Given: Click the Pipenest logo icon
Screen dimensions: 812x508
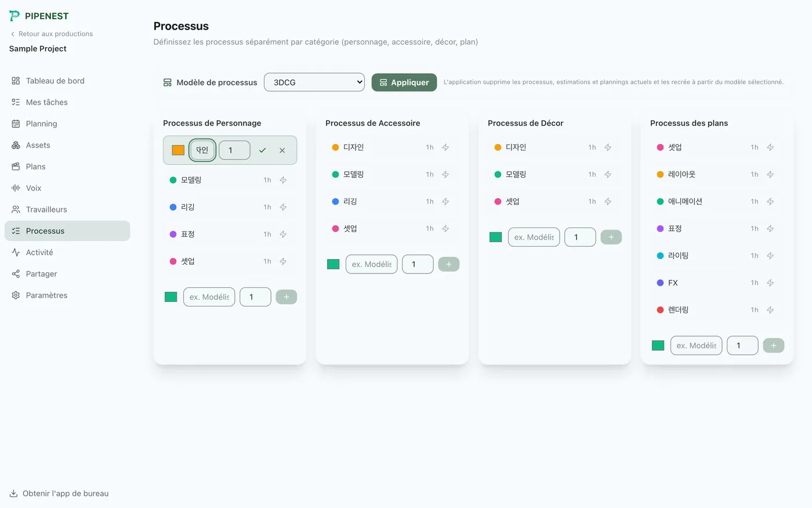Looking at the screenshot, I should 14,16.
